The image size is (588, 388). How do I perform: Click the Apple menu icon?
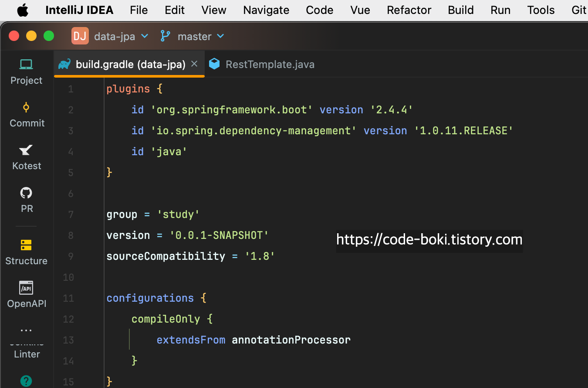click(x=23, y=10)
